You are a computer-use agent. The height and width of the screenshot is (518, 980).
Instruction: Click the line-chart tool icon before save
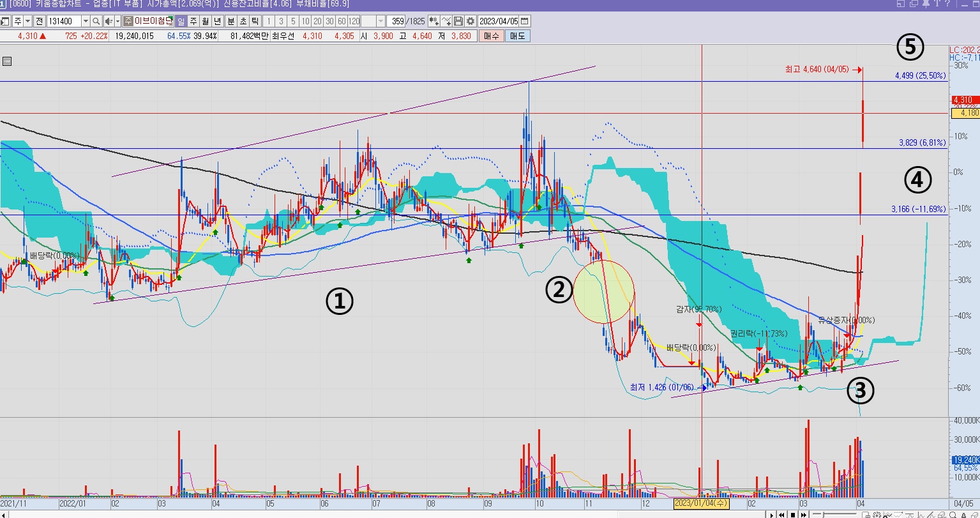tap(446, 21)
